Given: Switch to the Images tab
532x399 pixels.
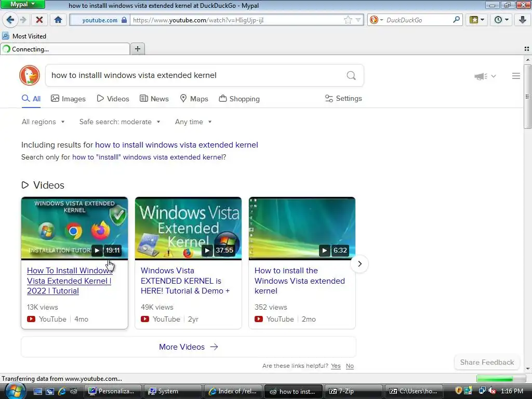Looking at the screenshot, I should click(68, 99).
